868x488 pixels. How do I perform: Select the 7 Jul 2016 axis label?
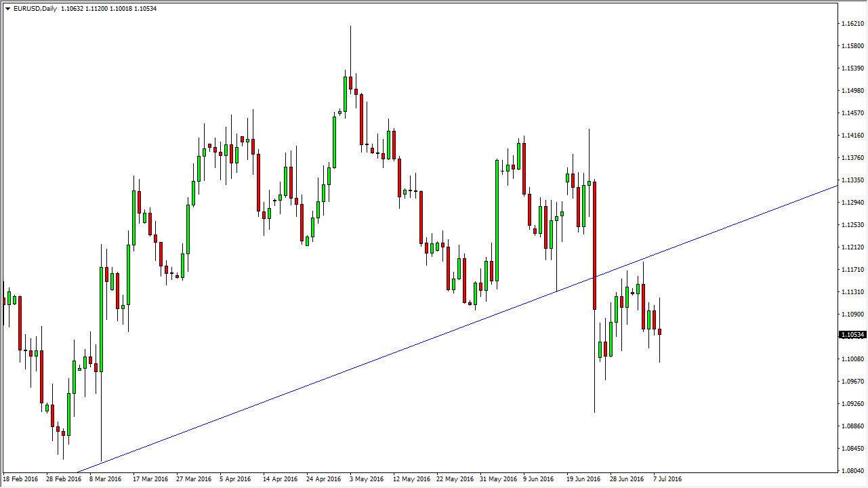click(x=667, y=479)
